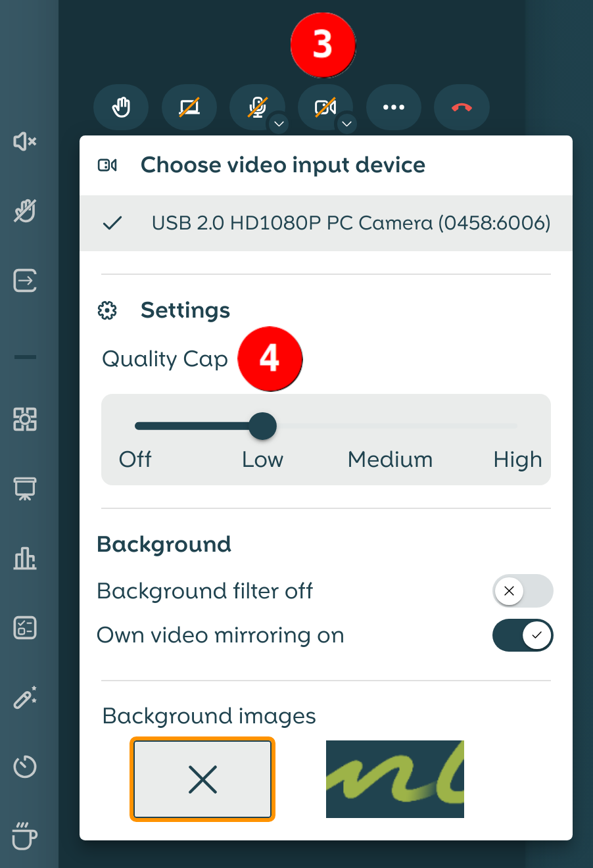
Task: Click the muted speaker icon in sidebar
Action: click(25, 141)
